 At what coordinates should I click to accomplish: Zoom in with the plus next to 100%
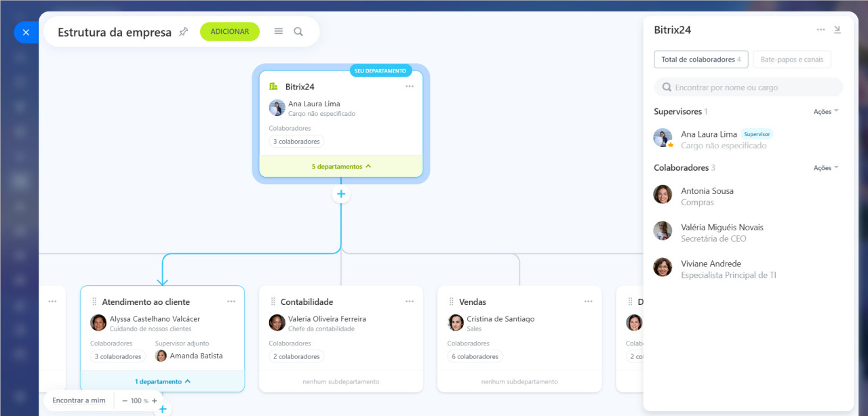point(155,400)
